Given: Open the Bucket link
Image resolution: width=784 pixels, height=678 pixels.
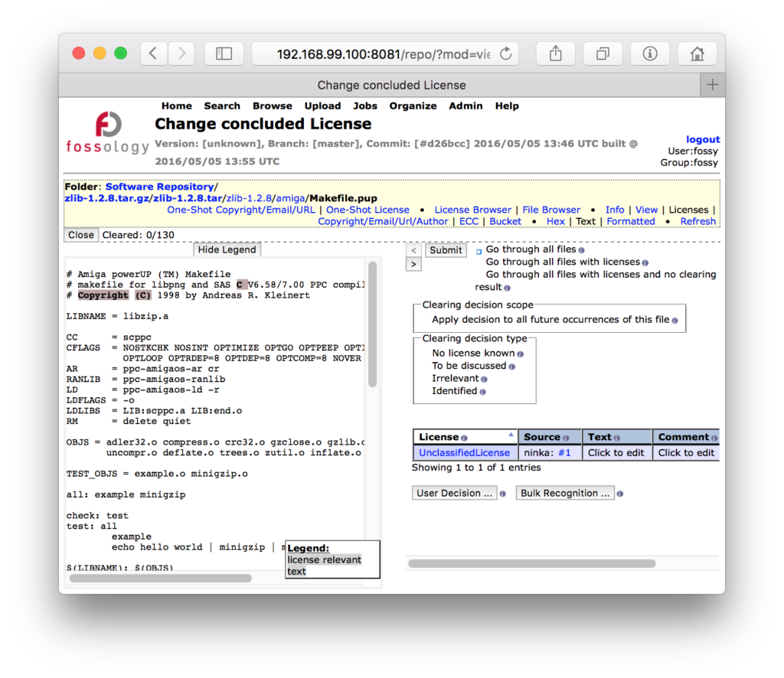Looking at the screenshot, I should coord(505,221).
